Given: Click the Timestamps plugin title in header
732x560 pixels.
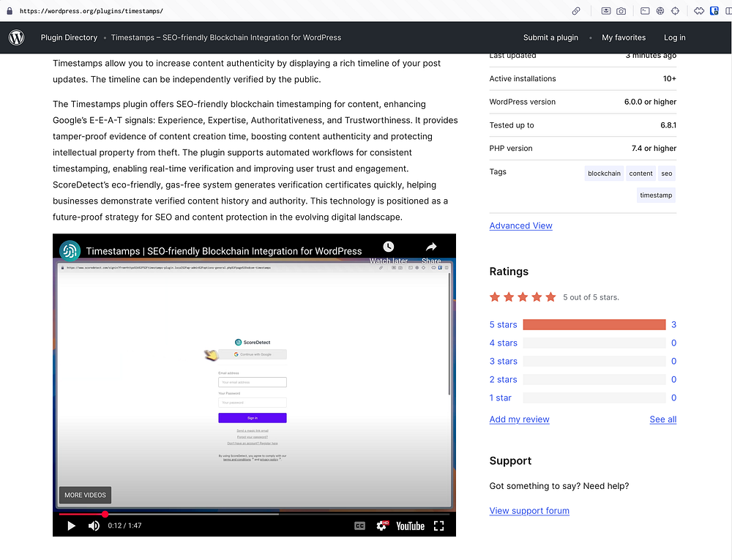Looking at the screenshot, I should 226,37.
